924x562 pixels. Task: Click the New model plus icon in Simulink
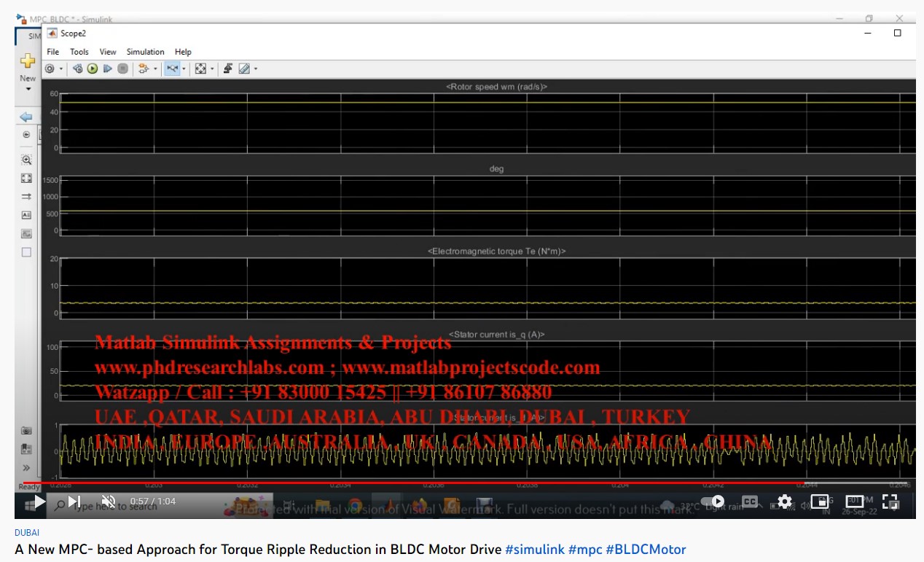click(x=28, y=61)
